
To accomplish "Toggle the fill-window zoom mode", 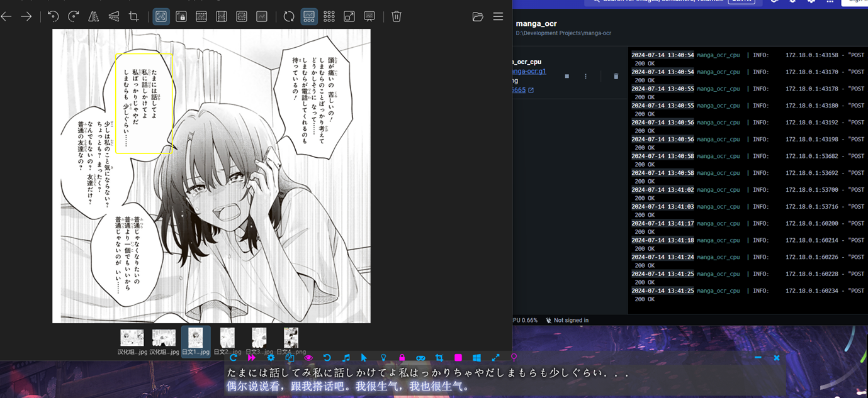I will [x=242, y=16].
